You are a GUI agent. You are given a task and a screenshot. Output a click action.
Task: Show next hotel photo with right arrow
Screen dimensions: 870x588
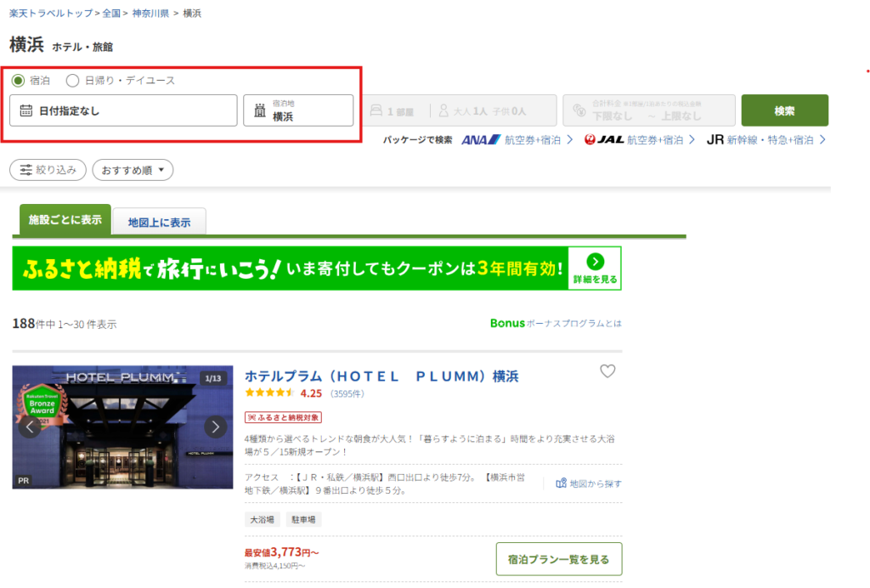tap(216, 427)
